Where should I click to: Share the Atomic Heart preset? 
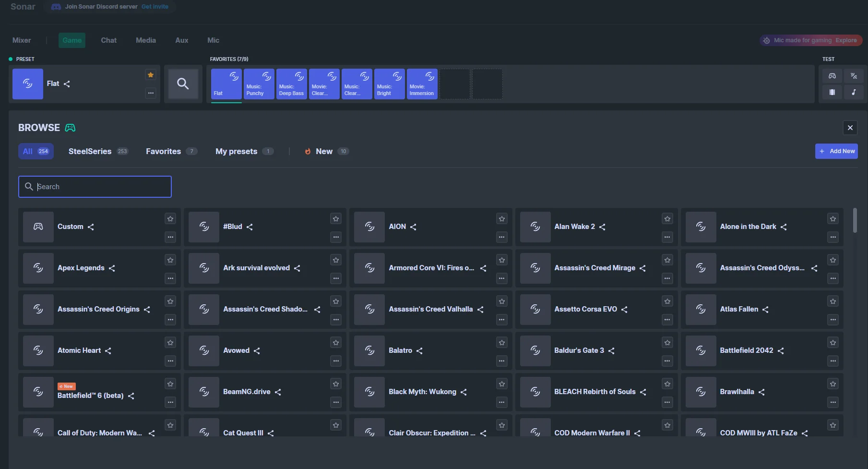click(x=108, y=351)
